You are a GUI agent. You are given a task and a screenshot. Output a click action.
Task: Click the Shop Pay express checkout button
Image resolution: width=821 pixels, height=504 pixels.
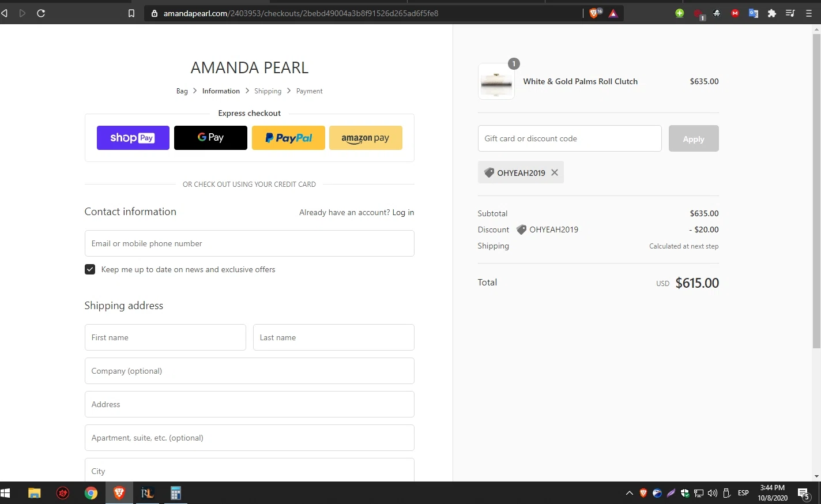(133, 138)
